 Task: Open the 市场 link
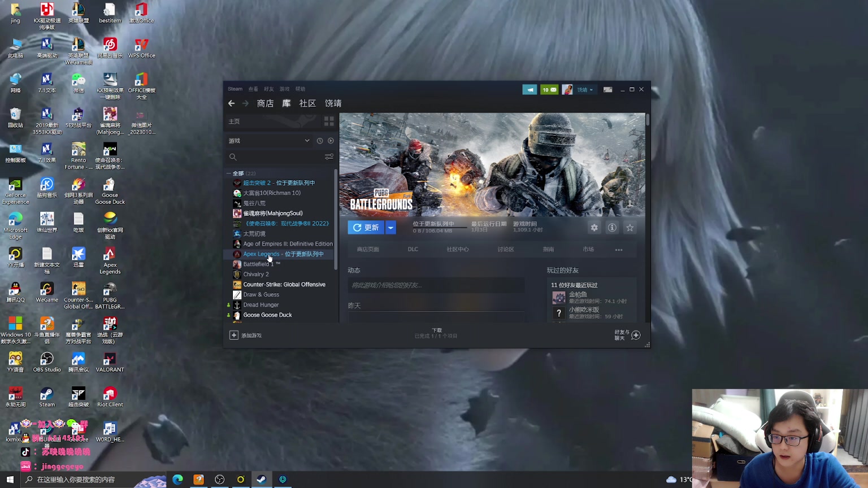[588, 250]
